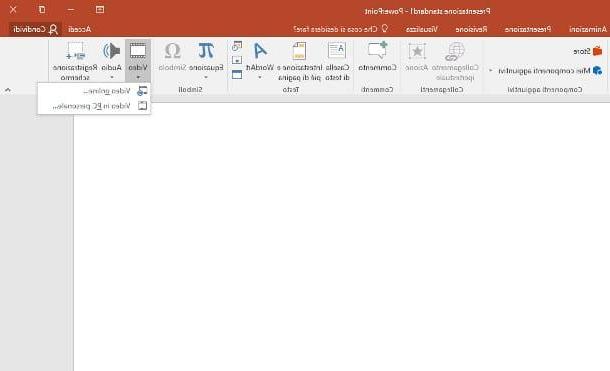Image resolution: width=610 pixels, height=371 pixels.
Task: Insert Intestazione e piè di pagina
Action: [300, 60]
